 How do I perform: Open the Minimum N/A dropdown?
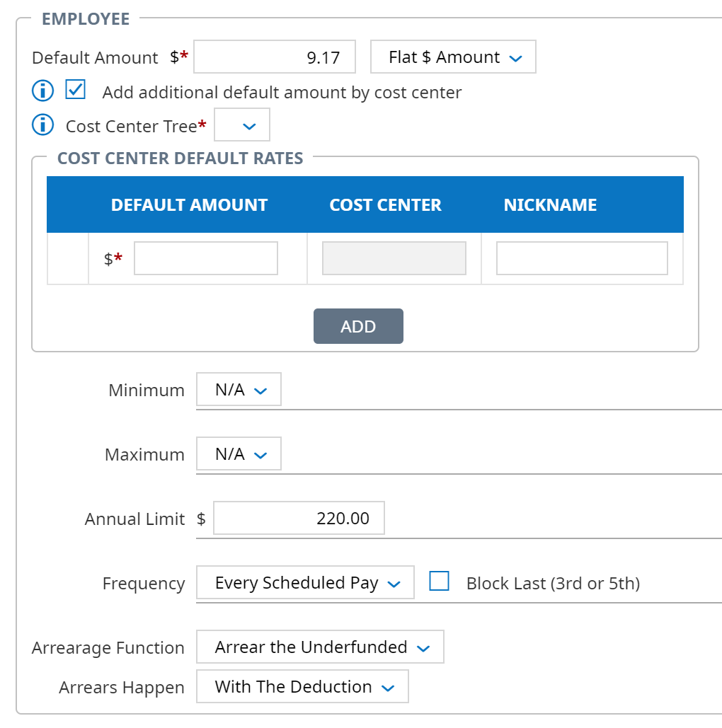[239, 389]
